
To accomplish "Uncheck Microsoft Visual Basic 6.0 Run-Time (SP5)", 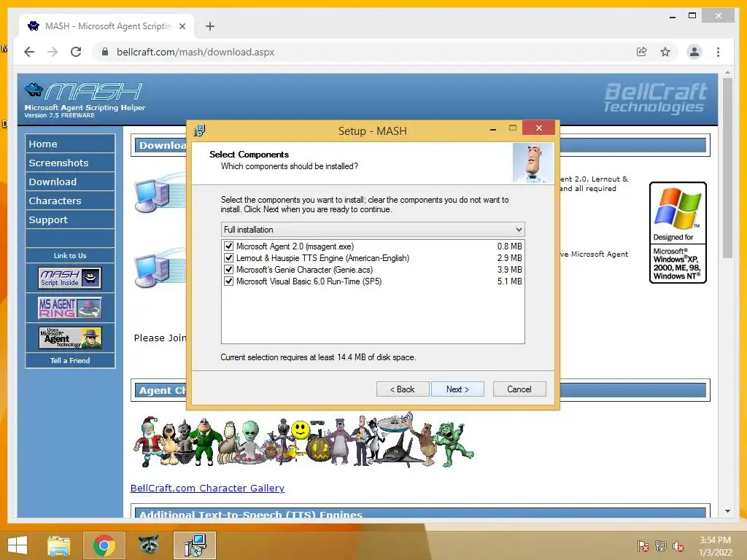I will [228, 281].
